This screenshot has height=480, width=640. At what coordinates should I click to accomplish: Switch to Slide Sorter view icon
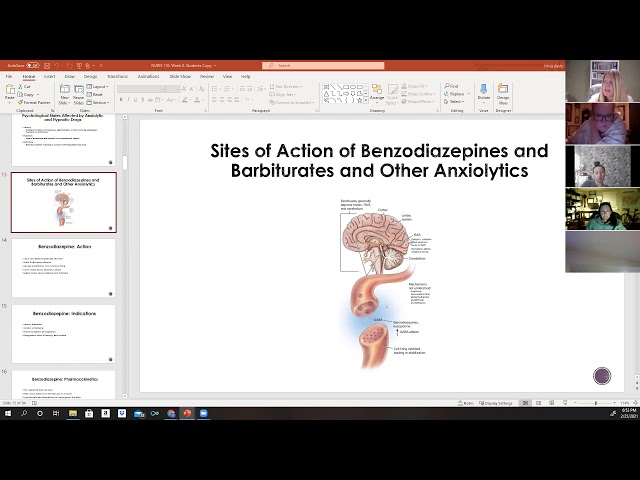[x=538, y=403]
